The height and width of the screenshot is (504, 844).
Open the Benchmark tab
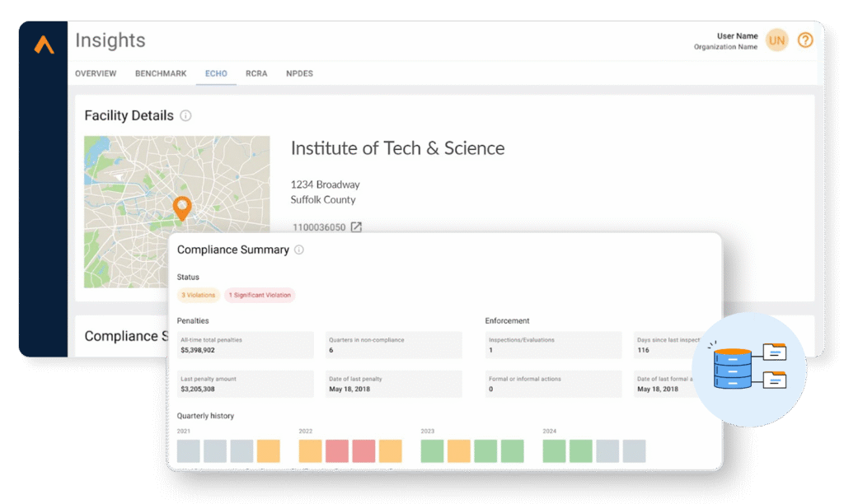point(161,73)
